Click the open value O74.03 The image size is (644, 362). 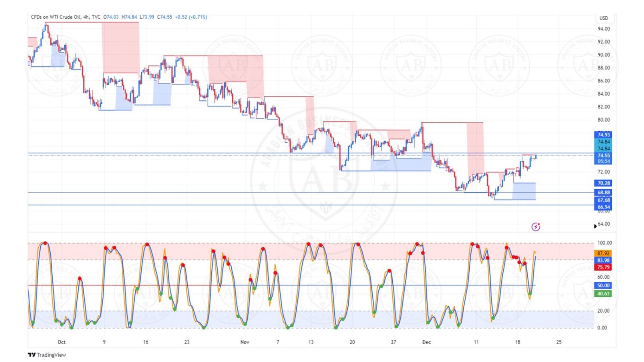(x=111, y=17)
